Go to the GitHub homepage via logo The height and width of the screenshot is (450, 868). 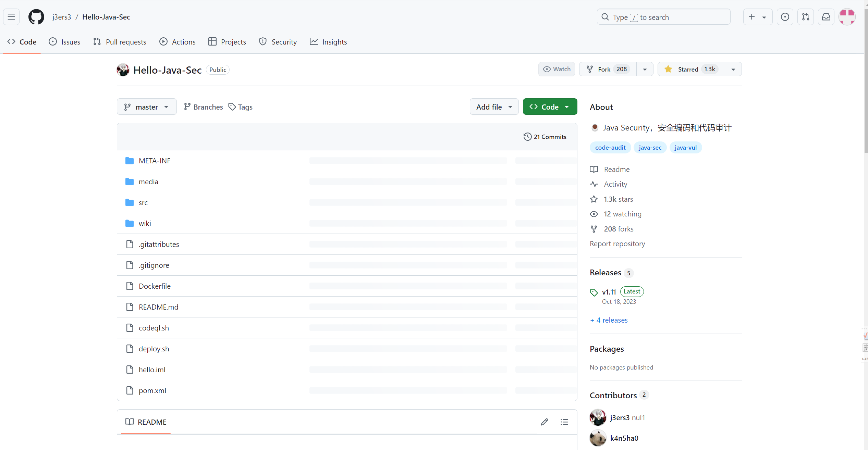coord(36,17)
